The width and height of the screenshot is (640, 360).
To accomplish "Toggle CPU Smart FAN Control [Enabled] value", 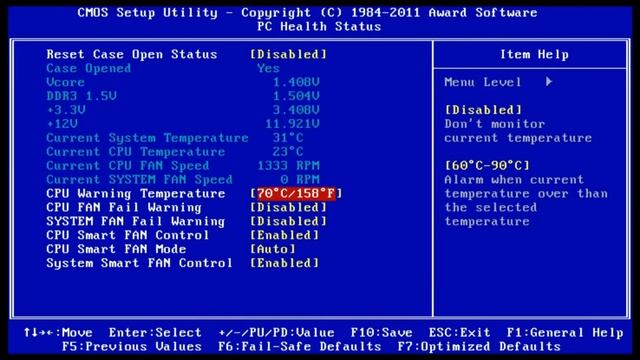I will coord(284,235).
